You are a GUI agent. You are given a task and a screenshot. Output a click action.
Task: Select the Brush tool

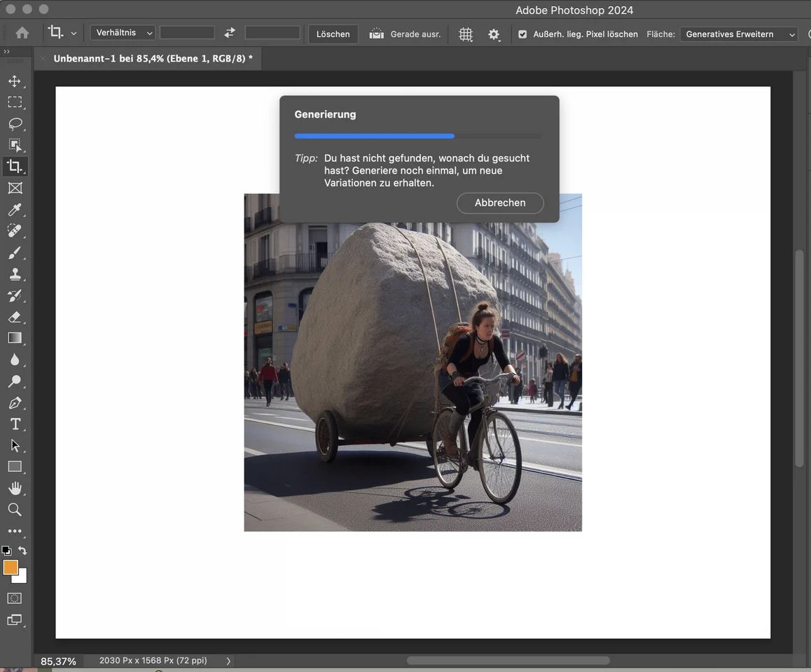15,253
